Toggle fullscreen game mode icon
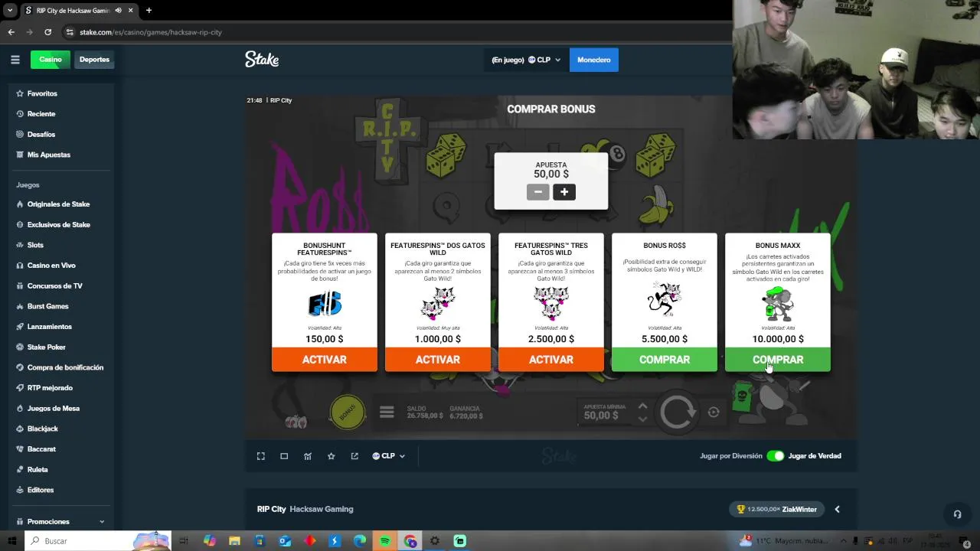 click(261, 456)
